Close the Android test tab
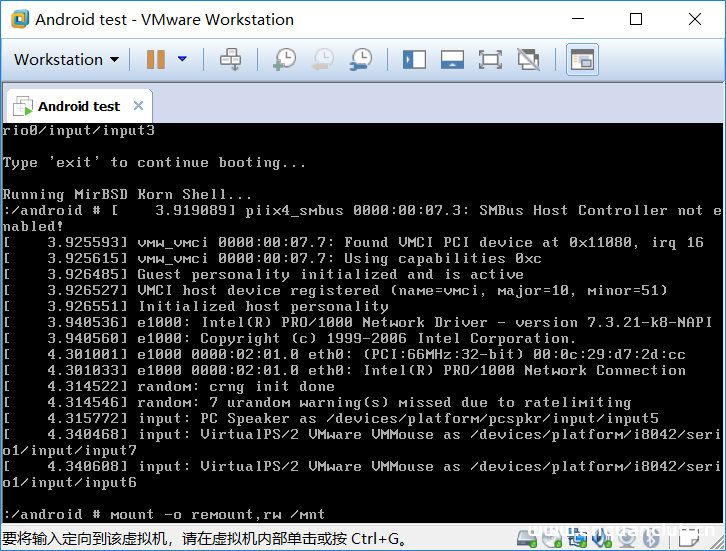 point(138,106)
